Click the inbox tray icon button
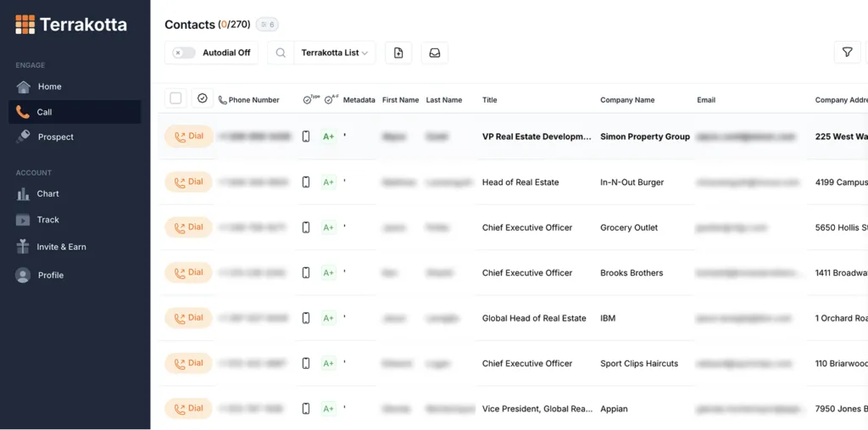The image size is (868, 430). tap(435, 53)
